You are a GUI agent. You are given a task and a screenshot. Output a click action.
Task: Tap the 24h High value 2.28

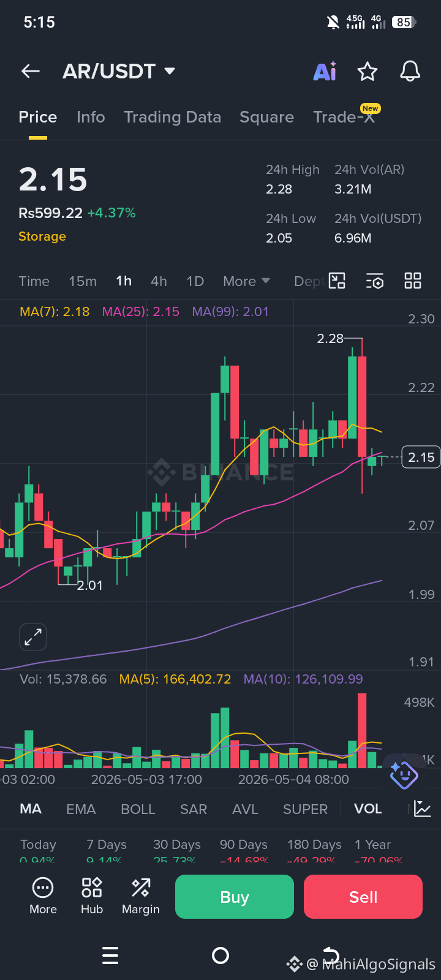tap(279, 189)
